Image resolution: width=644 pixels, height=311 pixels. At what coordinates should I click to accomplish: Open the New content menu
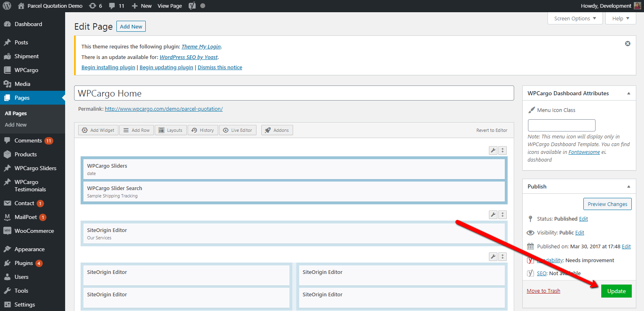tap(142, 6)
